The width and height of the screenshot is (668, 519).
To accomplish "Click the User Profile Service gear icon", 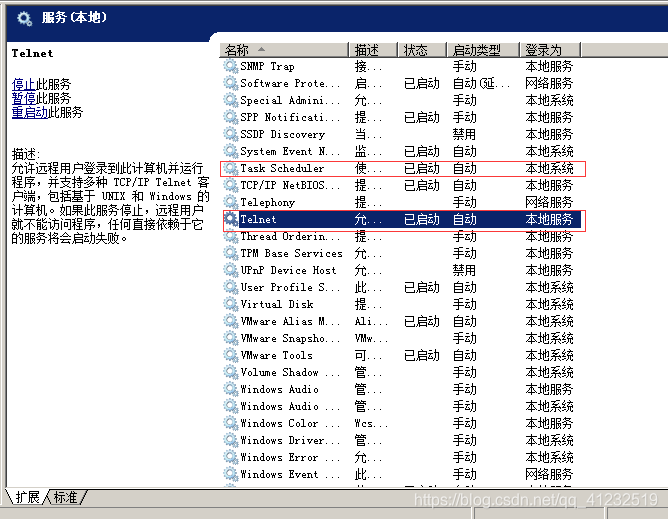I will click(x=230, y=288).
